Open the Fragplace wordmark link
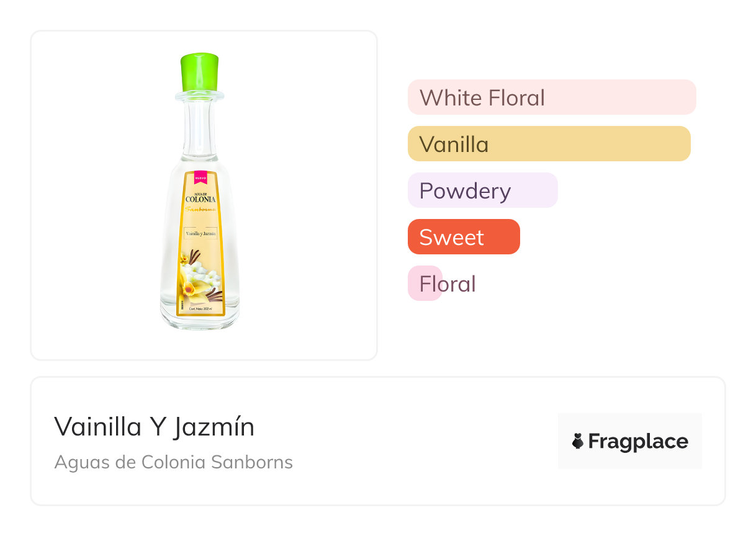Screen dimensions: 756x536 pos(637,442)
